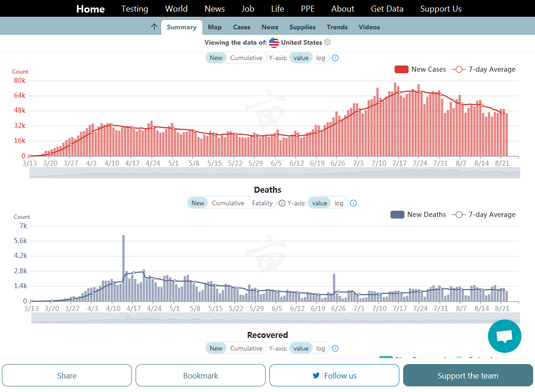Hide the New Deaths legend series
The image size is (535, 392).
tap(418, 215)
